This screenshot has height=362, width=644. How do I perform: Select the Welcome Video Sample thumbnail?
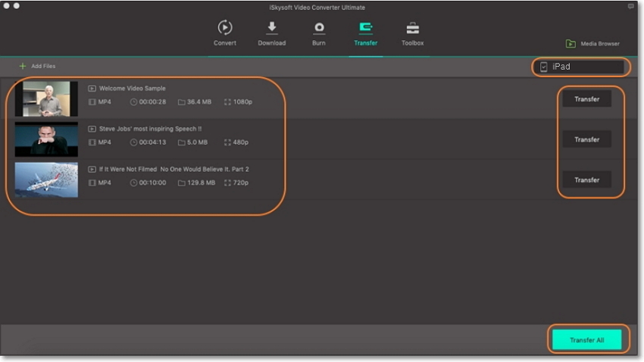pos(46,99)
